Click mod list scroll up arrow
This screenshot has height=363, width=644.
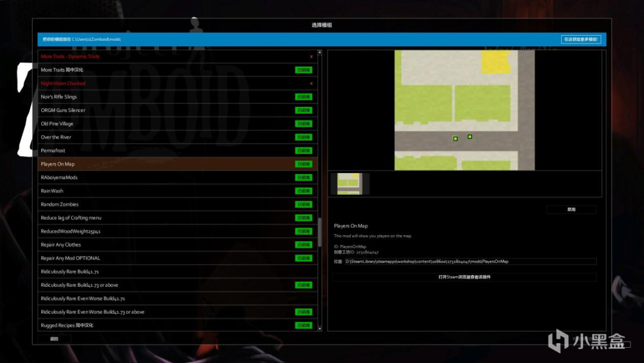coord(320,53)
